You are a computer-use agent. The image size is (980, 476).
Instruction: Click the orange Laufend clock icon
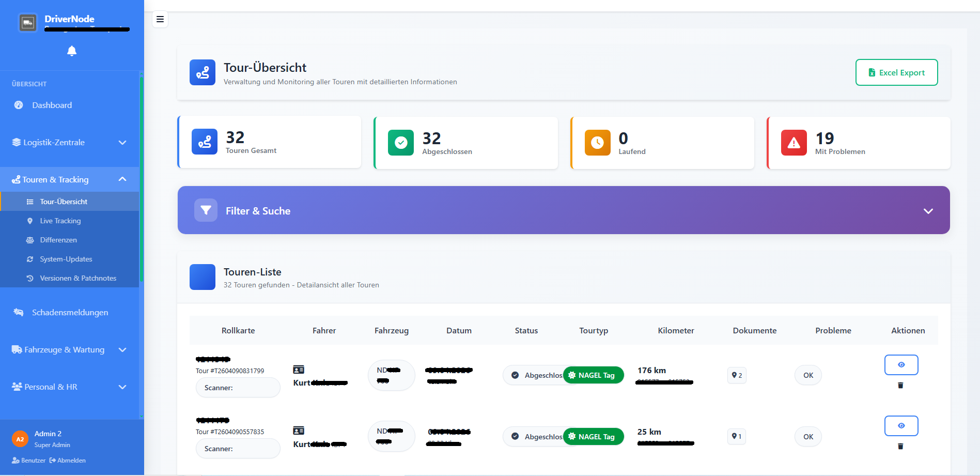click(x=598, y=143)
